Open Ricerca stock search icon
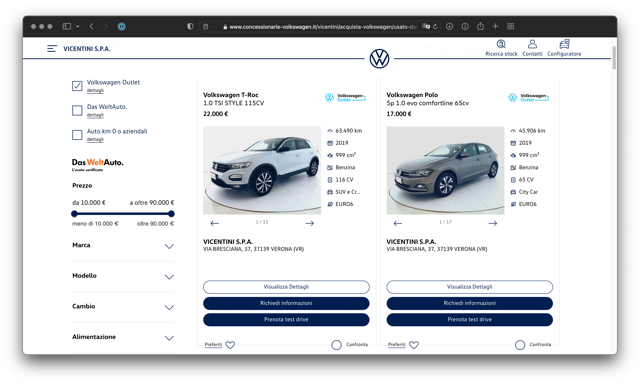Image resolution: width=640 pixels, height=385 pixels. (501, 44)
